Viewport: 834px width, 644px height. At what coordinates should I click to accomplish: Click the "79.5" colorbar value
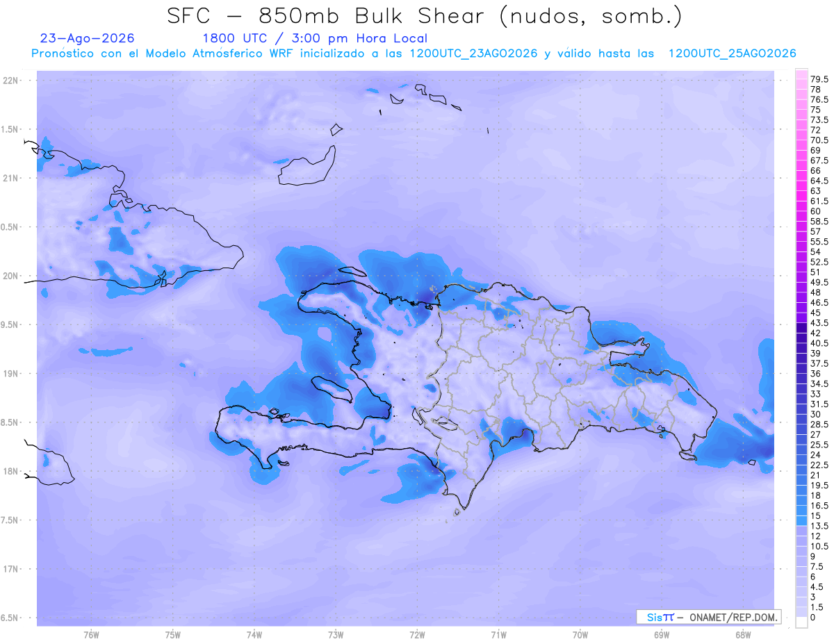(819, 79)
